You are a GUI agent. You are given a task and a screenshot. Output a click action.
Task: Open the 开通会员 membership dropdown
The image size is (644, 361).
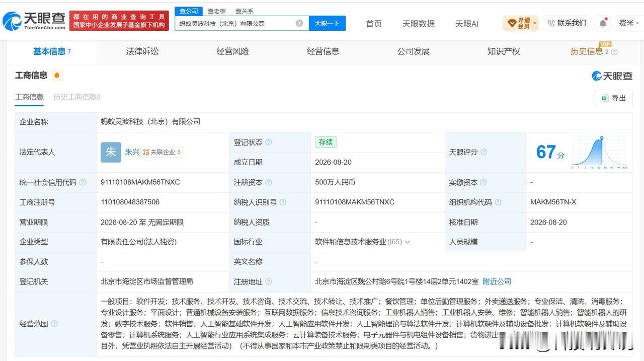click(521, 23)
